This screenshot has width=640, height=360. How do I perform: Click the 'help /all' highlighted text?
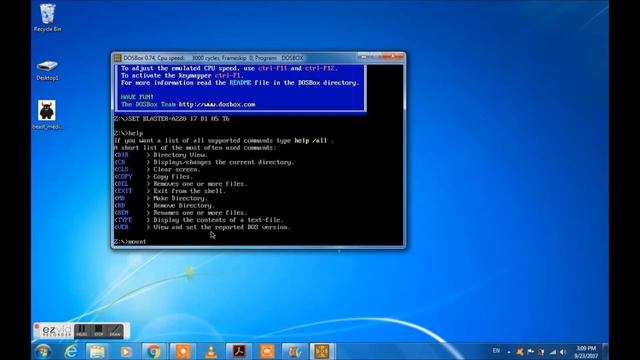point(311,140)
